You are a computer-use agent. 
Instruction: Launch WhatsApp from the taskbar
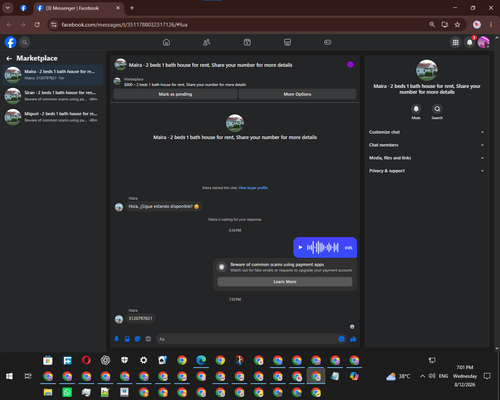[67, 392]
